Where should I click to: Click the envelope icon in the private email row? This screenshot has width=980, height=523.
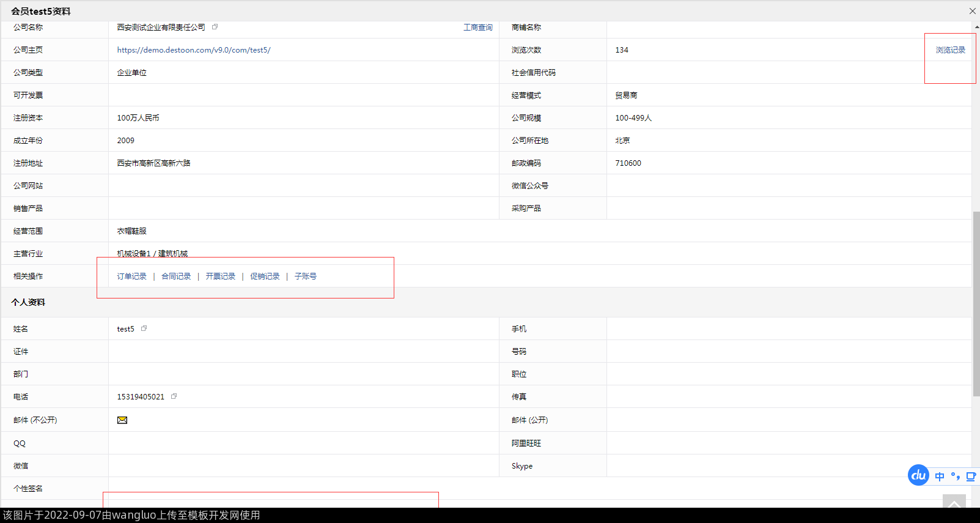coord(122,420)
